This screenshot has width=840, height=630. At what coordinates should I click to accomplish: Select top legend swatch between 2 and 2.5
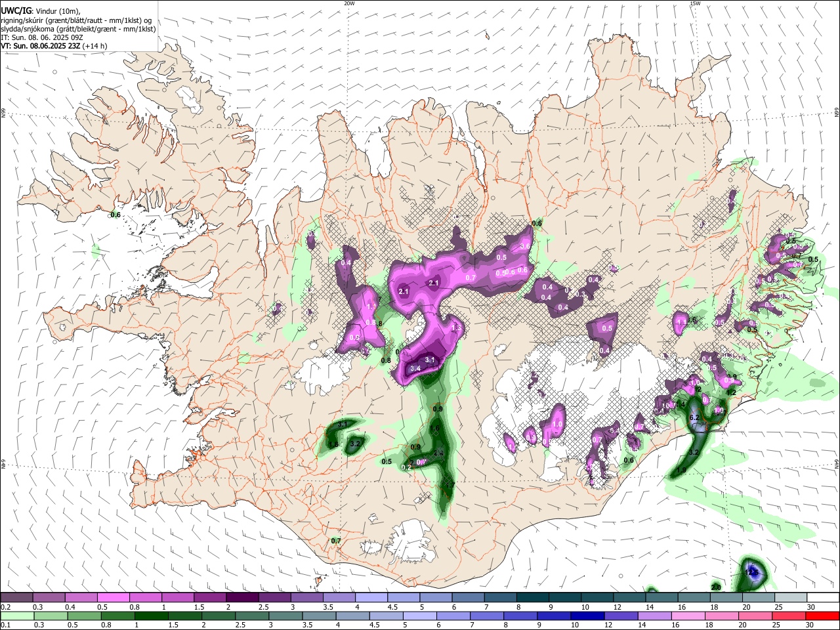click(242, 598)
